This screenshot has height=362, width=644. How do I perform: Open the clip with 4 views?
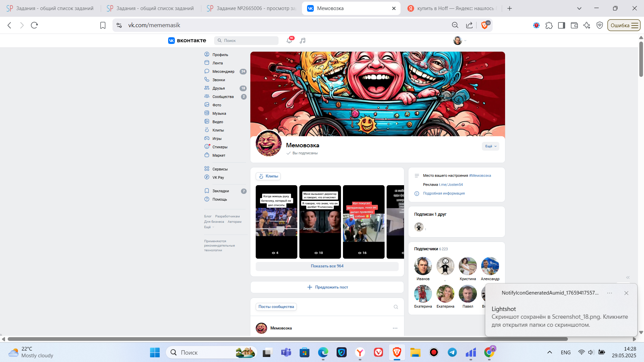click(277, 222)
